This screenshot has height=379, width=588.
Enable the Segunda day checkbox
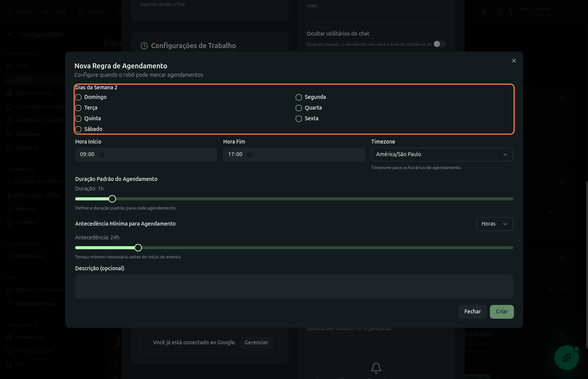(x=299, y=97)
